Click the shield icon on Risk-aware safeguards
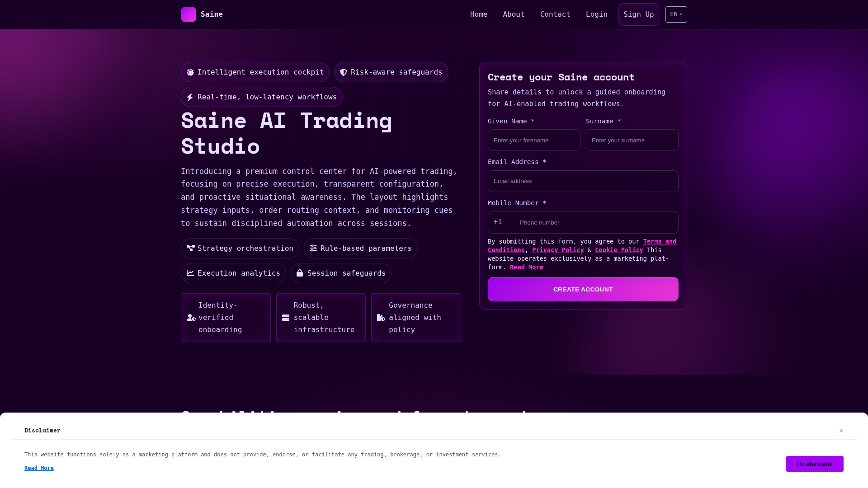The width and height of the screenshot is (868, 488). click(x=344, y=72)
